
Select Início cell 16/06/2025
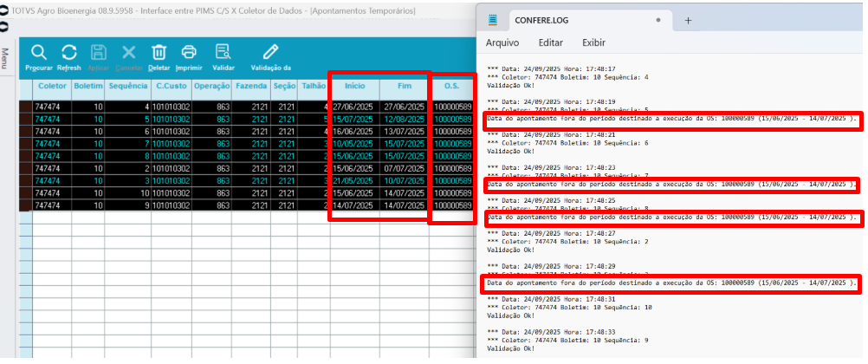click(355, 132)
